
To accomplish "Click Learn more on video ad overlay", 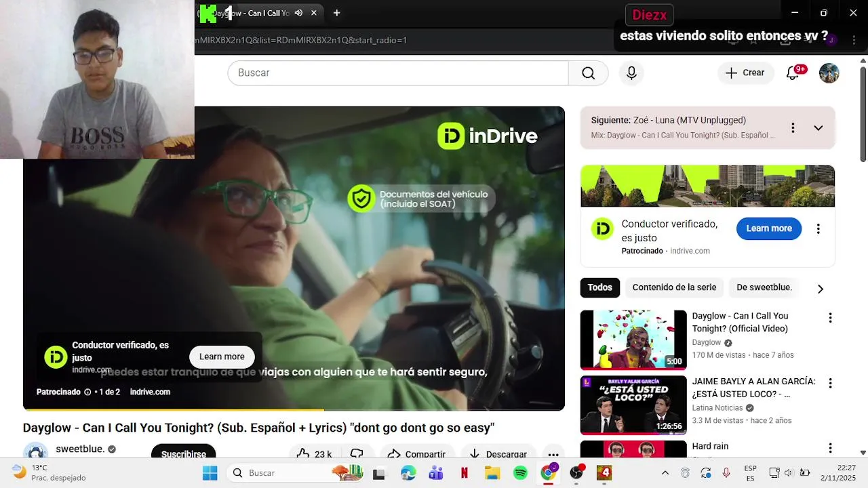I will point(222,357).
